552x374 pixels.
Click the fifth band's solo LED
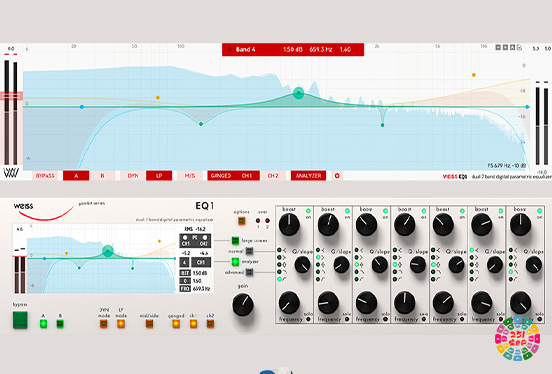click(462, 319)
